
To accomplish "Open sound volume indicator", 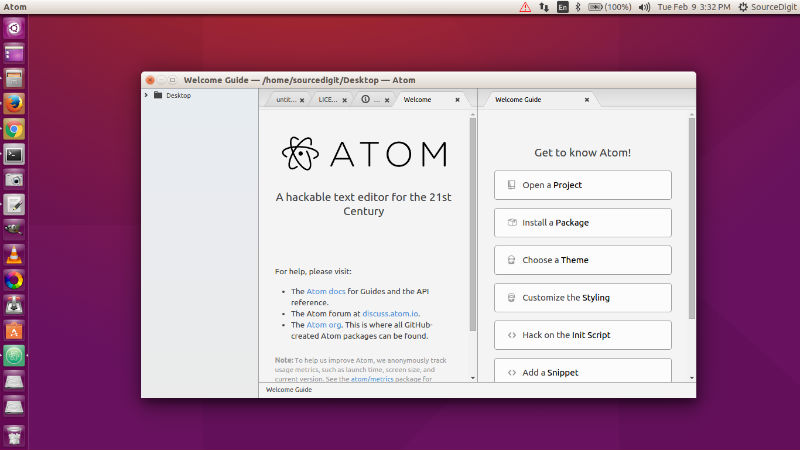I will point(644,7).
